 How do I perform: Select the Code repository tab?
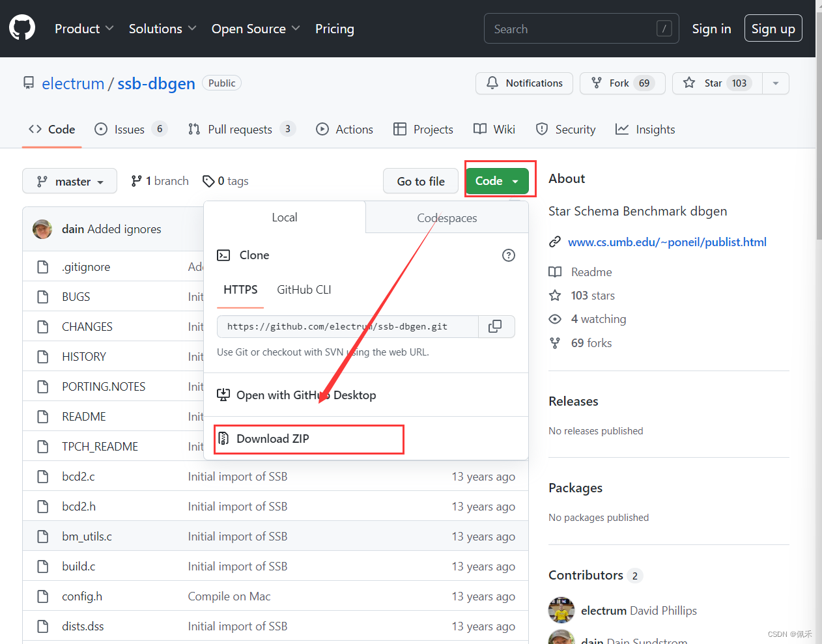click(x=51, y=129)
